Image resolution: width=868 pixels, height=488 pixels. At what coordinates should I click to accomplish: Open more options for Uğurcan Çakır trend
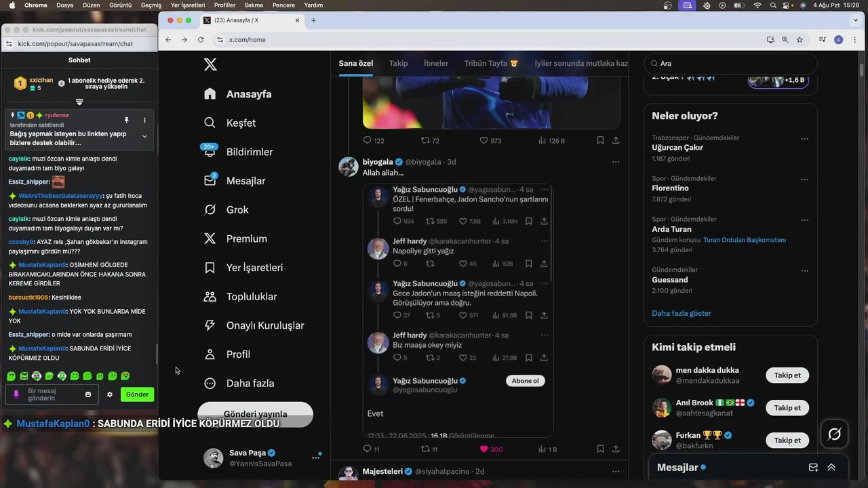pos(805,139)
